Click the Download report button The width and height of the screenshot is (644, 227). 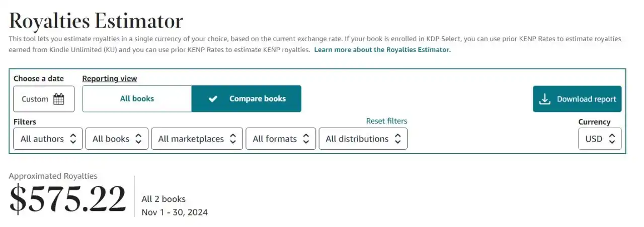[577, 99]
